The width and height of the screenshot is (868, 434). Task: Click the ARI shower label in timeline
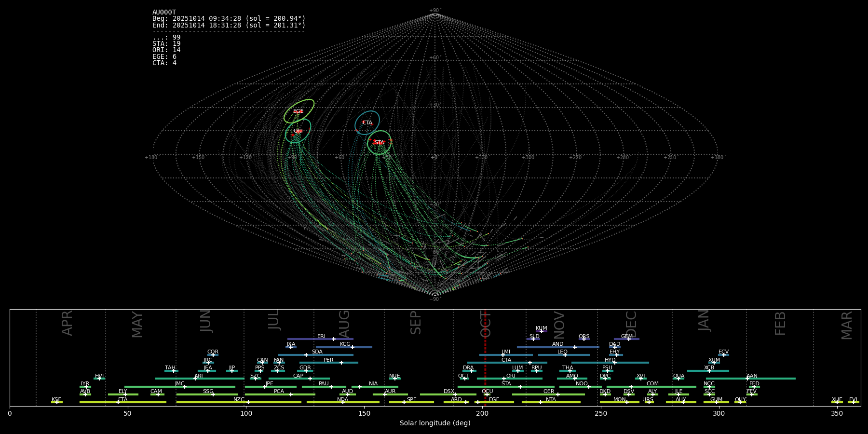(199, 376)
